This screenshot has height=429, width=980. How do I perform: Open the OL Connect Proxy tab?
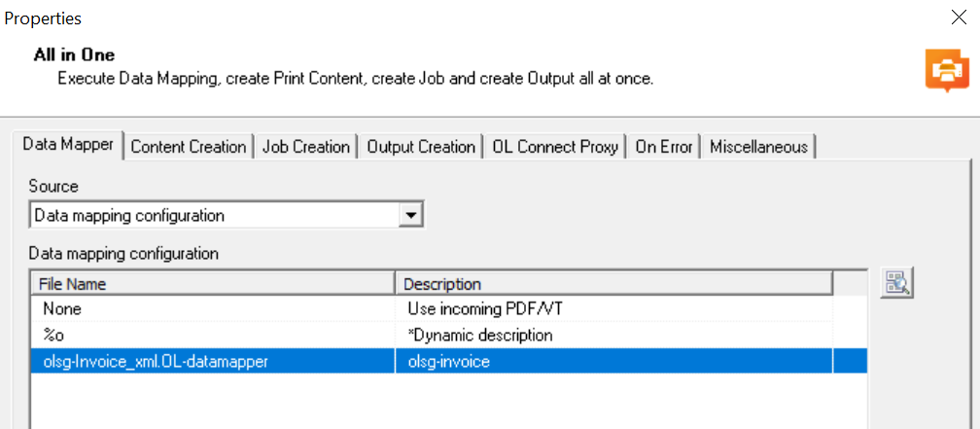555,147
